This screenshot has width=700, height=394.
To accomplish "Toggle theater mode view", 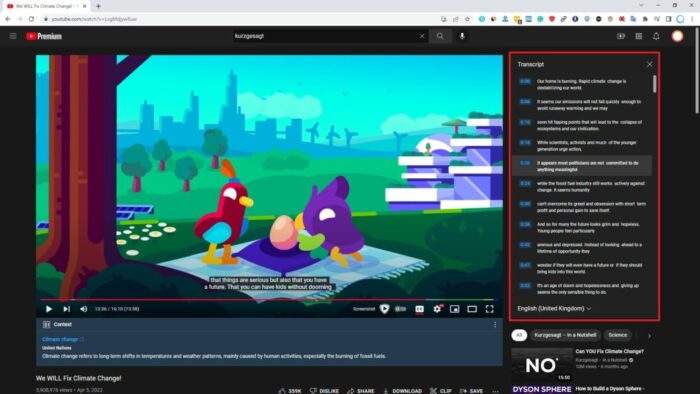I will click(472, 309).
